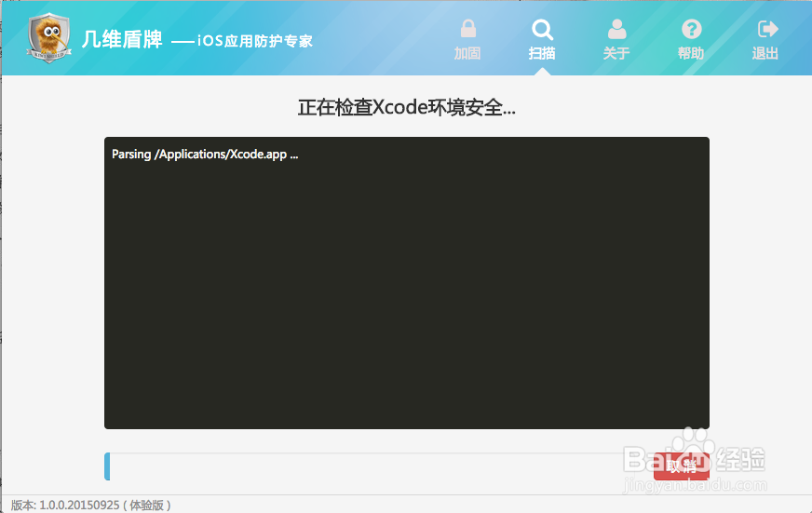Screen dimensions: 812x513
Task: Click the 退出 exit arrow icon
Action: coord(767,29)
